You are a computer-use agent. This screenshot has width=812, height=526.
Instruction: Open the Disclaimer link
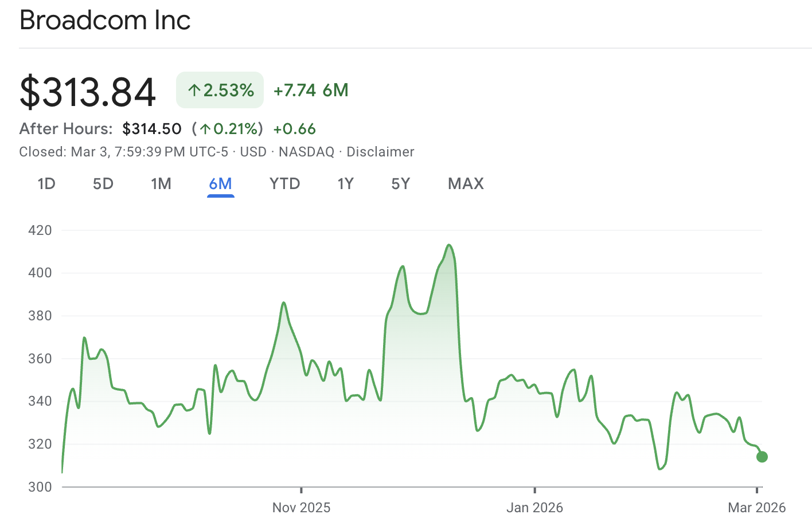pyautogui.click(x=380, y=152)
